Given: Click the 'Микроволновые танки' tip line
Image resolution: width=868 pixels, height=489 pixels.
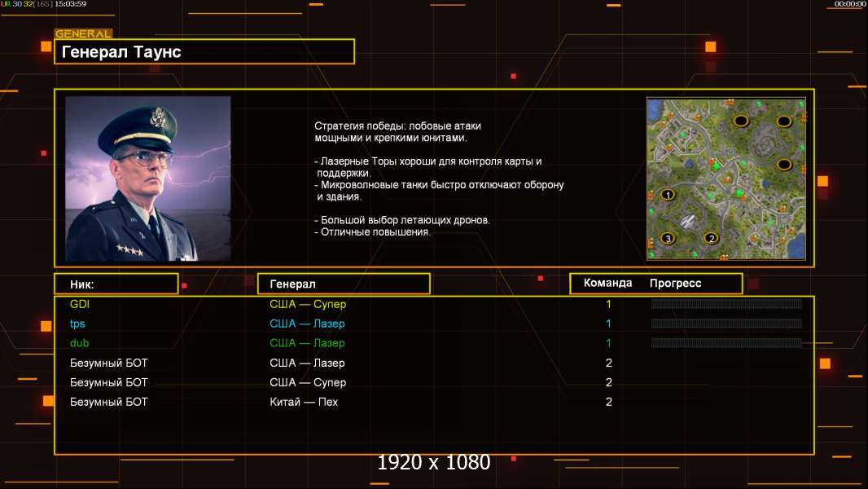Looking at the screenshot, I should 439,191.
